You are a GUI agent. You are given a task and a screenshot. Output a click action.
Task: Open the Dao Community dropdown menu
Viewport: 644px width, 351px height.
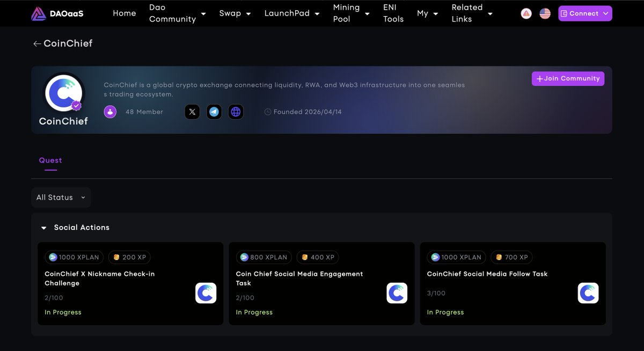pos(178,13)
